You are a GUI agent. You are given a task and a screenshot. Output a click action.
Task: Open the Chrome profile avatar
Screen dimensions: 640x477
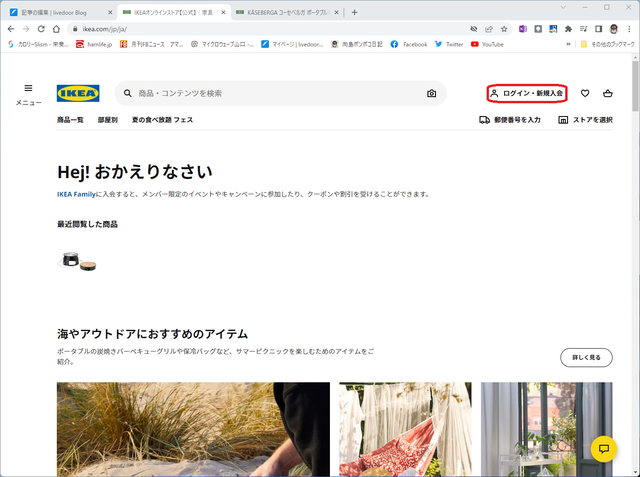click(613, 29)
